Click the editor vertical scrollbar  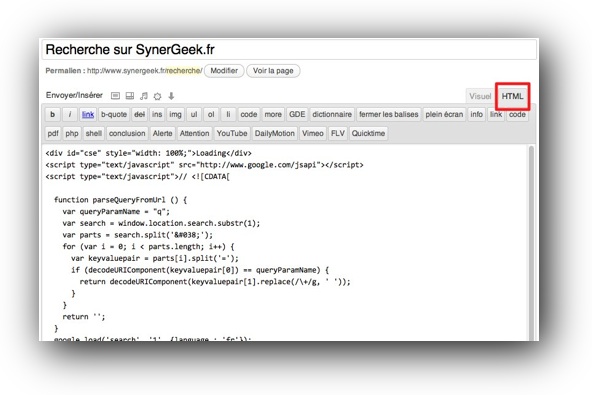pos(531,243)
